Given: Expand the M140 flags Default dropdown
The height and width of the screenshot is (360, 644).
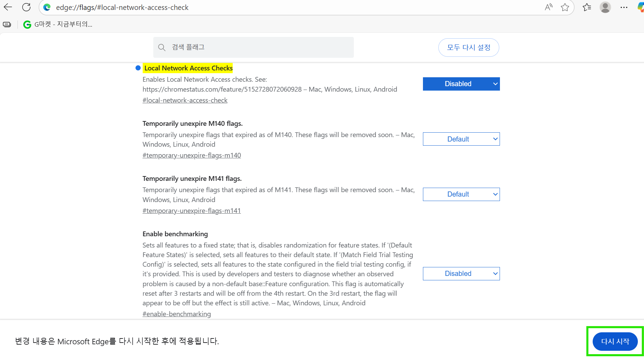Looking at the screenshot, I should tap(461, 139).
